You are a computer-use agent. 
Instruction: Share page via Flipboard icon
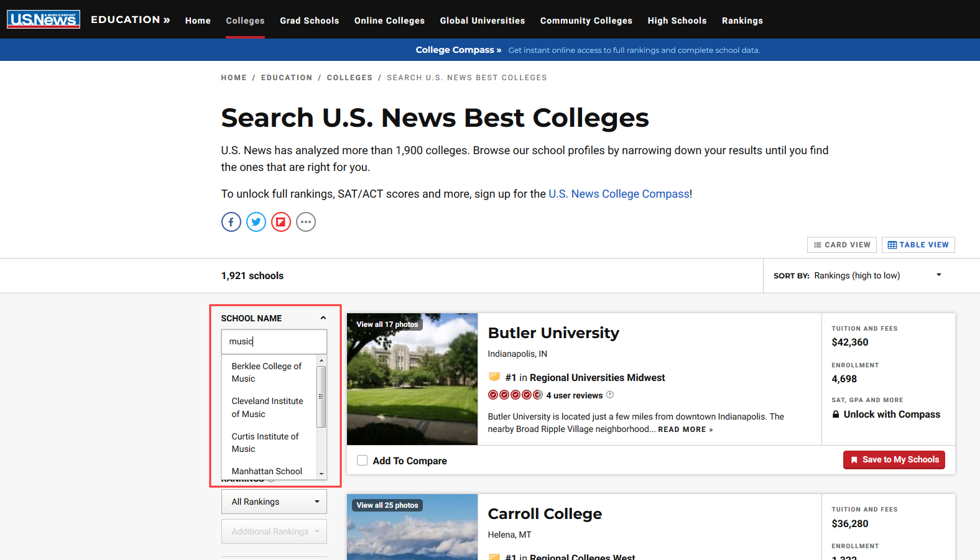point(281,222)
